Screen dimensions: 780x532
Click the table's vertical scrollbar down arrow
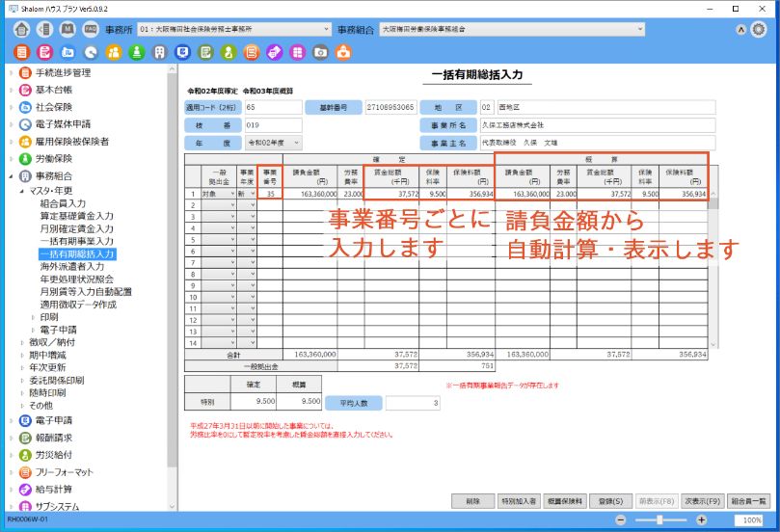pyautogui.click(x=713, y=345)
